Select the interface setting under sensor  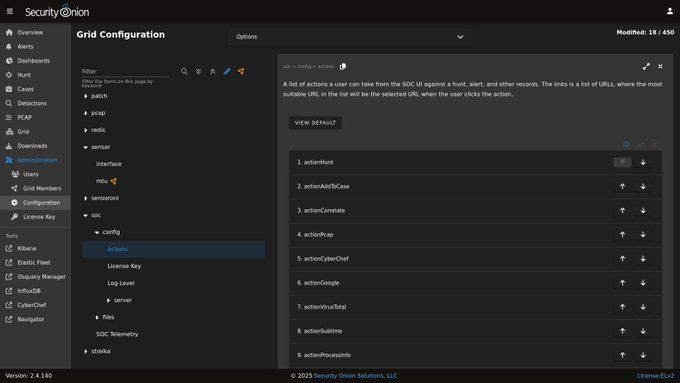[109, 164]
